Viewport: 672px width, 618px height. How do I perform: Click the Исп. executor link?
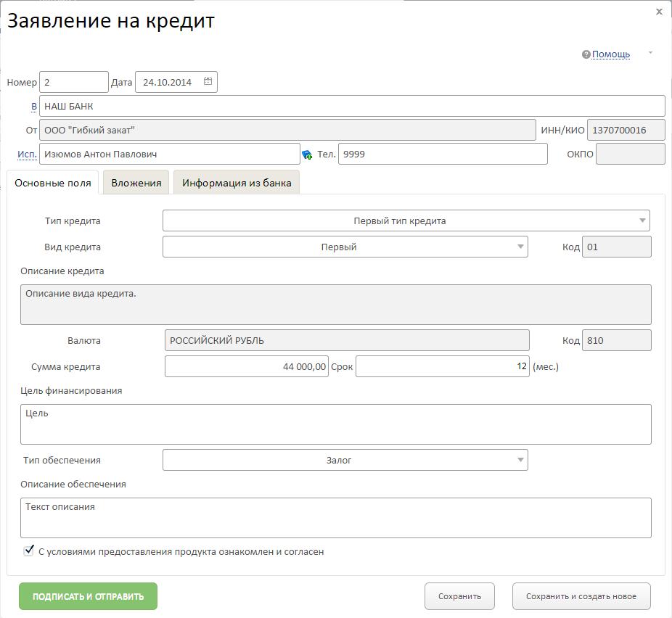[x=27, y=154]
